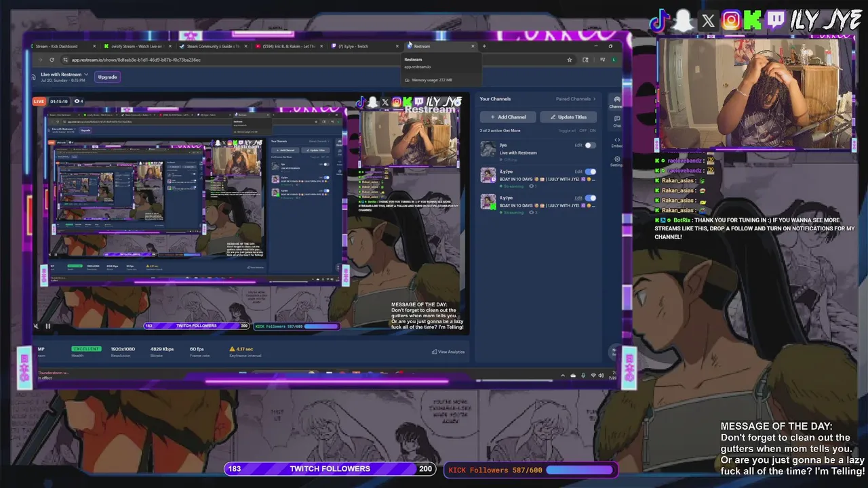
Task: Open the browser profile avatar
Action: pos(614,60)
